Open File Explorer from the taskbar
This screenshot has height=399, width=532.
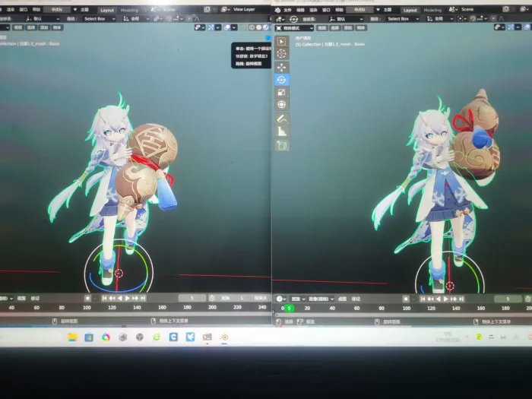coord(72,337)
